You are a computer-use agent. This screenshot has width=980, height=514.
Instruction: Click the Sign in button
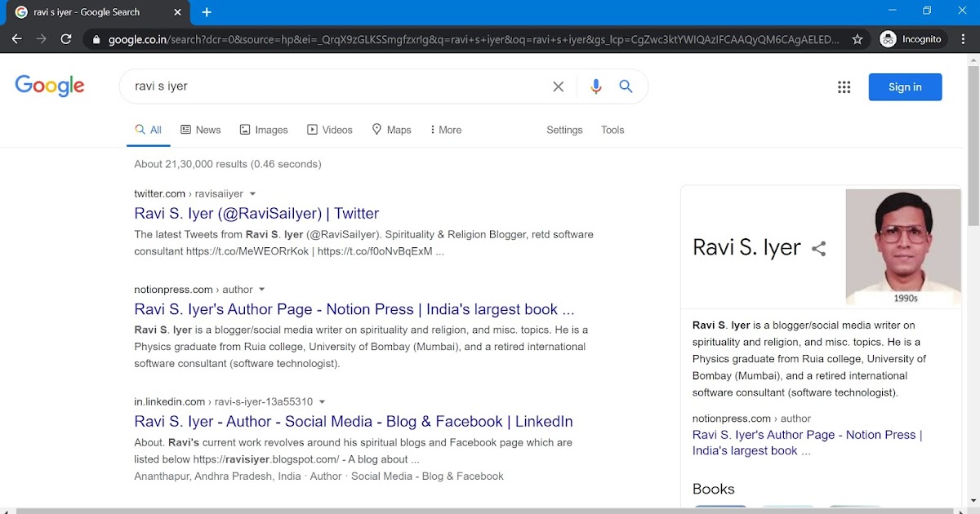905,87
